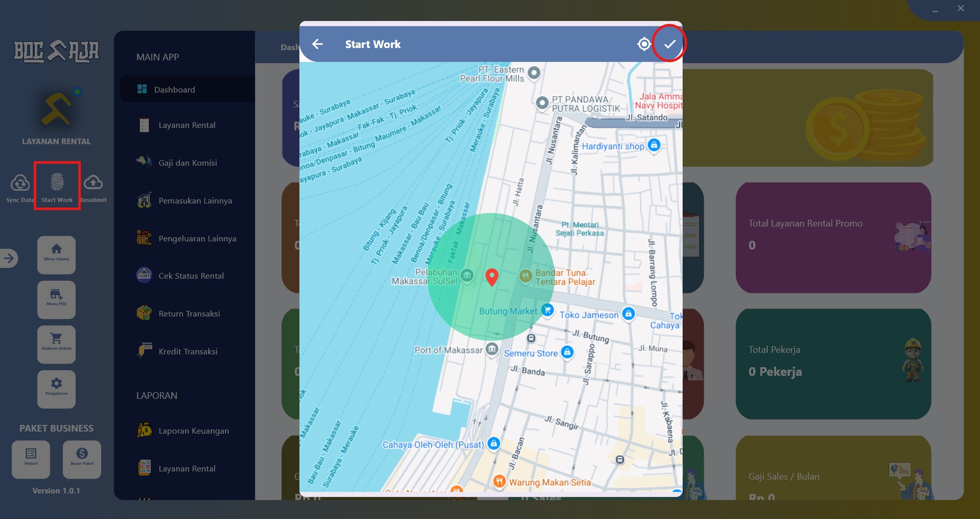The height and width of the screenshot is (519, 980).
Task: Open Pengeluaran Lainnya menu item
Action: [x=187, y=238]
